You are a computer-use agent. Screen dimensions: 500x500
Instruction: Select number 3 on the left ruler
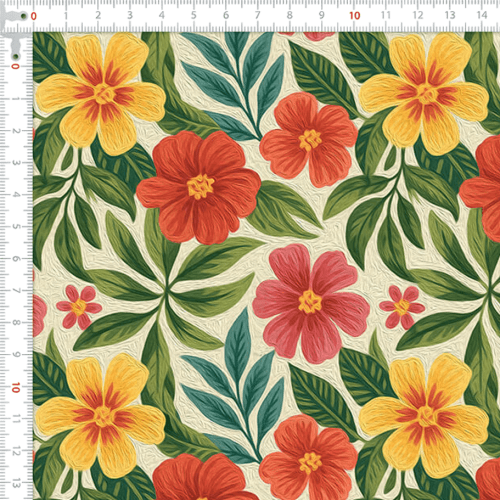coord(15,163)
